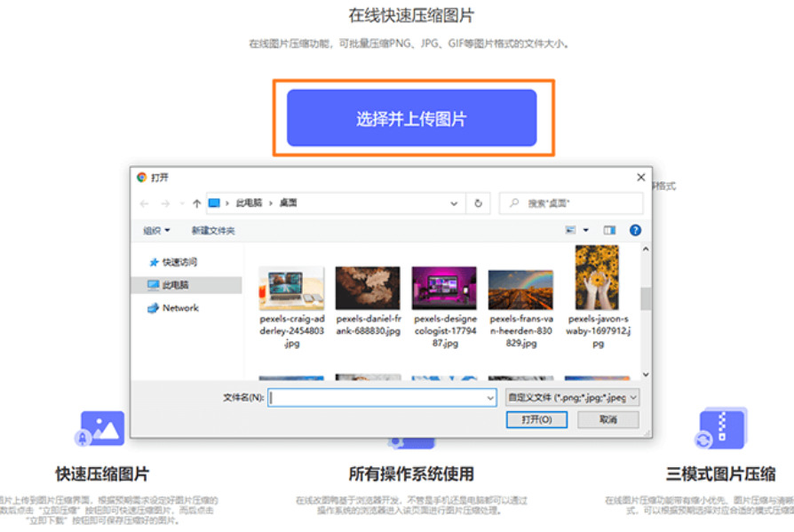
Task: Click the Chrome icon in dialog title bar
Action: 142,177
